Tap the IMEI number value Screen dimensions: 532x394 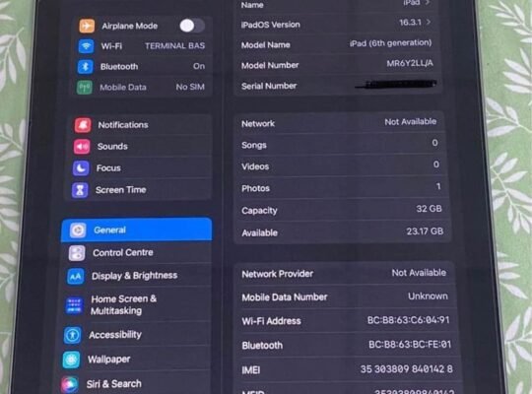[407, 369]
